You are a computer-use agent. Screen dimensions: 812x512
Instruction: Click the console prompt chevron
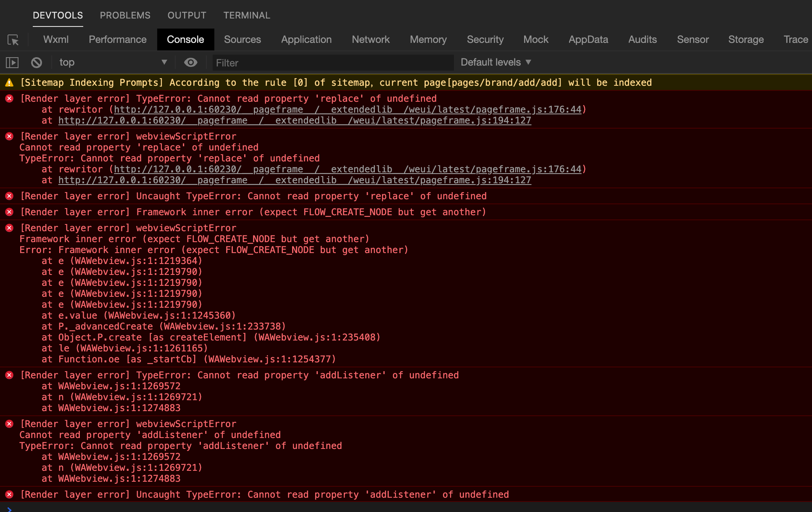click(x=9, y=509)
